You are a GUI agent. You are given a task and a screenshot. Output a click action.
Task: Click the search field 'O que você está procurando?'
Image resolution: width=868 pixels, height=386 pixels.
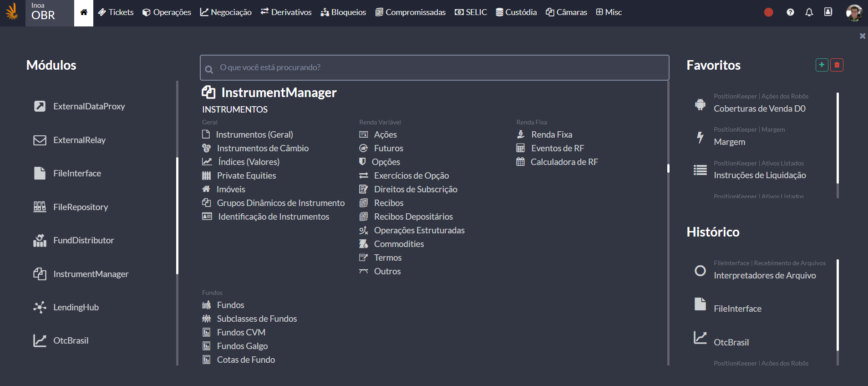coord(434,68)
